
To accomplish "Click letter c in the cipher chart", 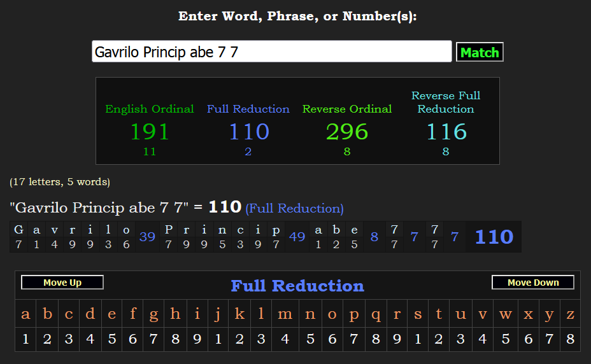I will [x=69, y=314].
